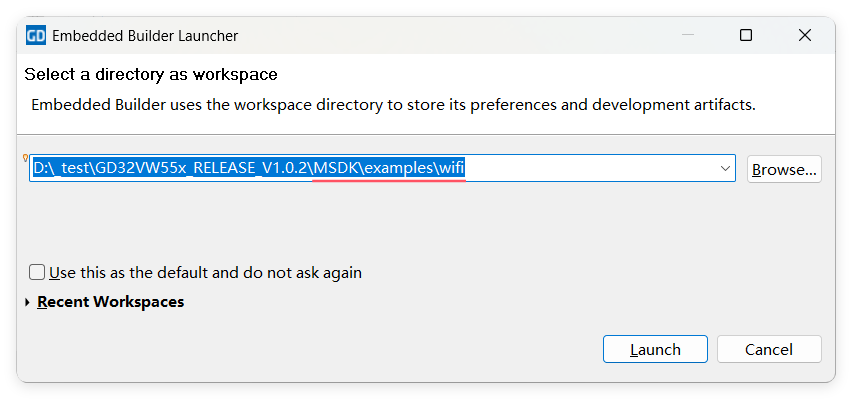Expand the Recent Workspaces triangle
The height and width of the screenshot is (399, 852).
(28, 302)
